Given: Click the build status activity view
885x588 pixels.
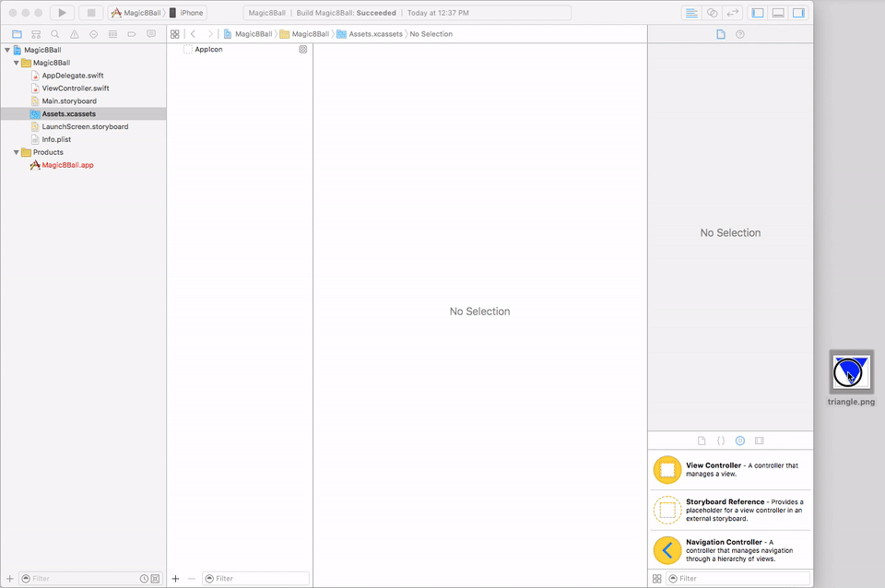Looking at the screenshot, I should (407, 12).
